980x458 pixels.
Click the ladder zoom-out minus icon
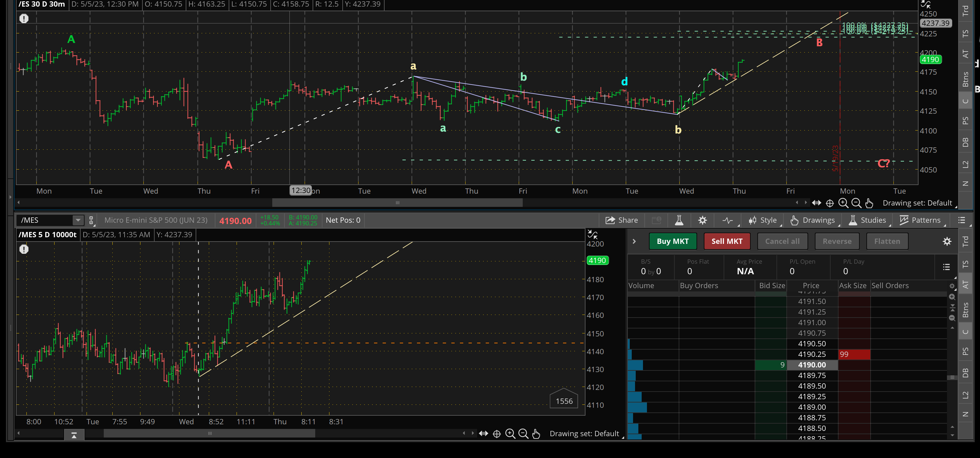952,318
